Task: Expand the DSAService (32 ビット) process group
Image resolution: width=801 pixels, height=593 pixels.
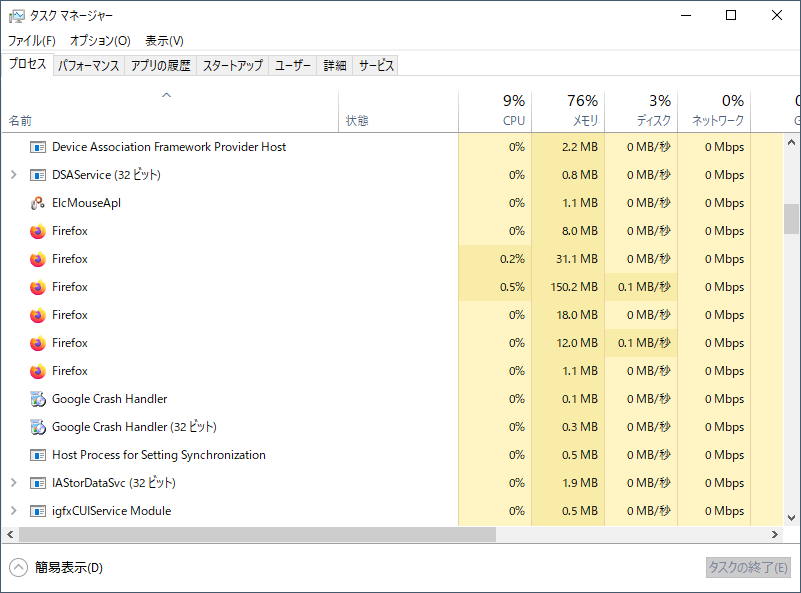Action: click(14, 175)
